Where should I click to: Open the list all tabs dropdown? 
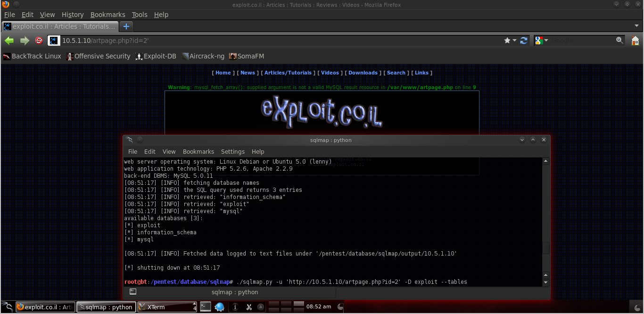pos(636,26)
